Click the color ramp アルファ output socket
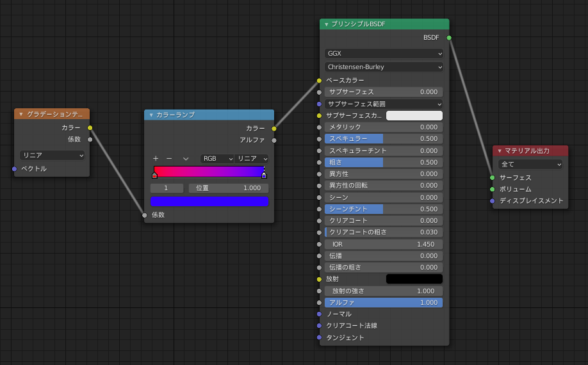 point(274,140)
